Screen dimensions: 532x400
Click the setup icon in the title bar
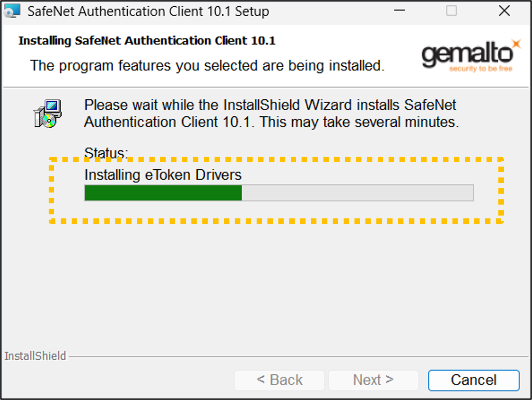[12, 11]
